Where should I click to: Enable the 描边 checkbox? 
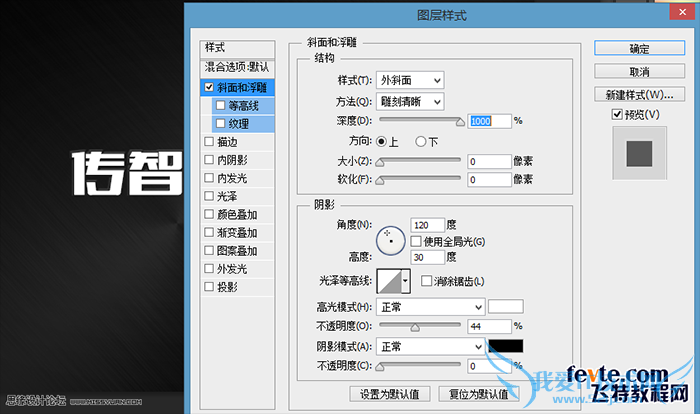(x=209, y=142)
